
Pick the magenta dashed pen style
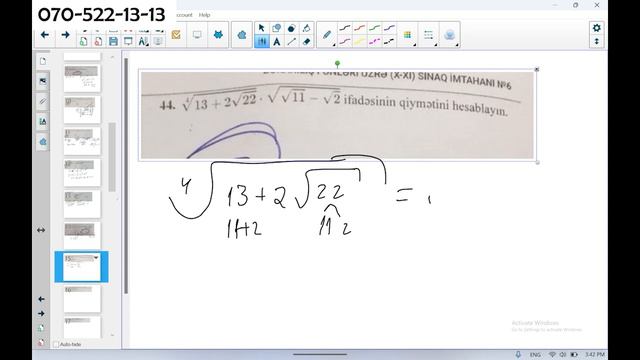click(x=375, y=41)
